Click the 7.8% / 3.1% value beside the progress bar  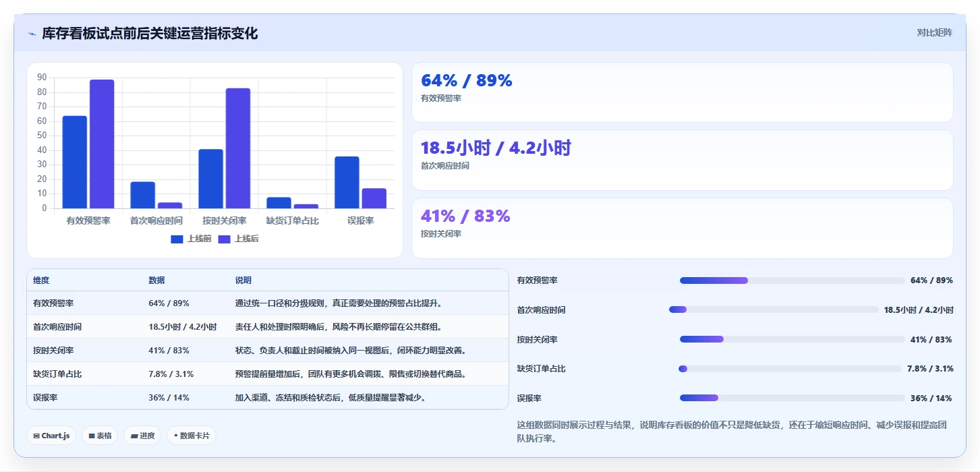pyautogui.click(x=930, y=369)
